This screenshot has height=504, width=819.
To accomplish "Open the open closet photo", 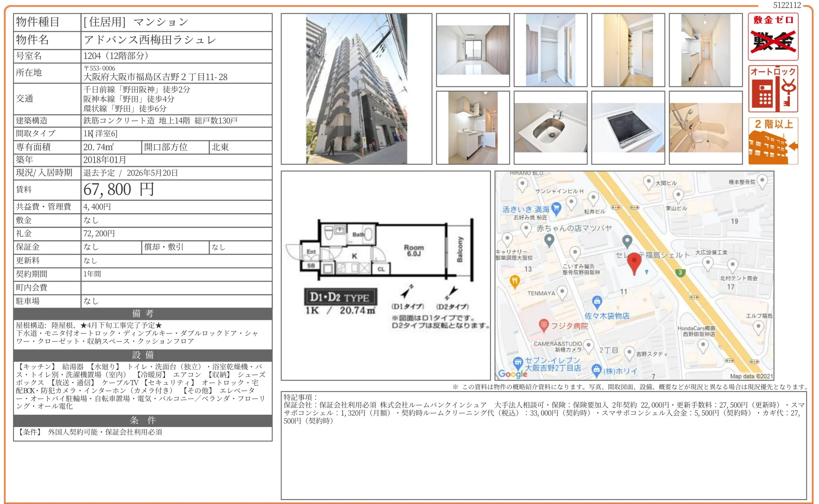I will [550, 50].
